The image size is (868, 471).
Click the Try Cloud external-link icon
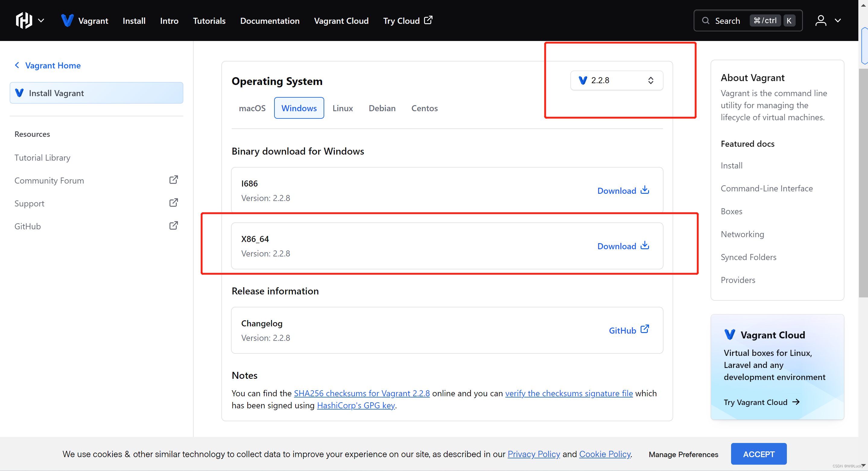[x=428, y=20]
